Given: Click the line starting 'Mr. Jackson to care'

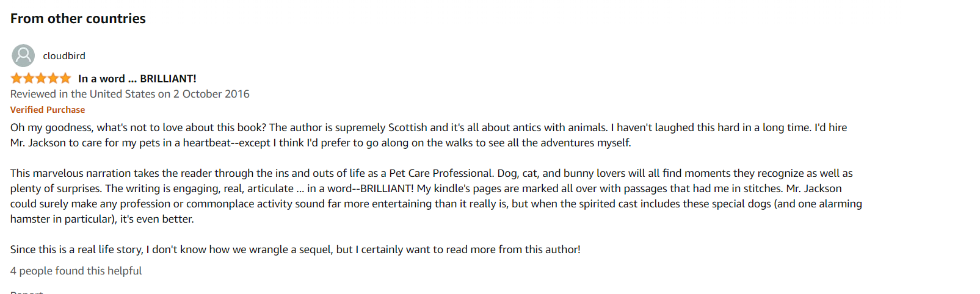Looking at the screenshot, I should click(321, 143).
